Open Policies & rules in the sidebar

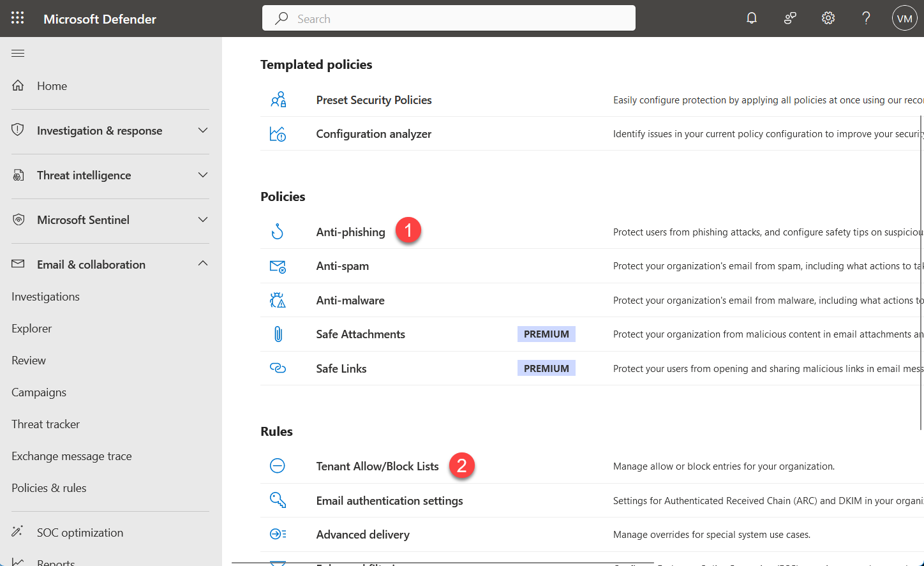(48, 488)
